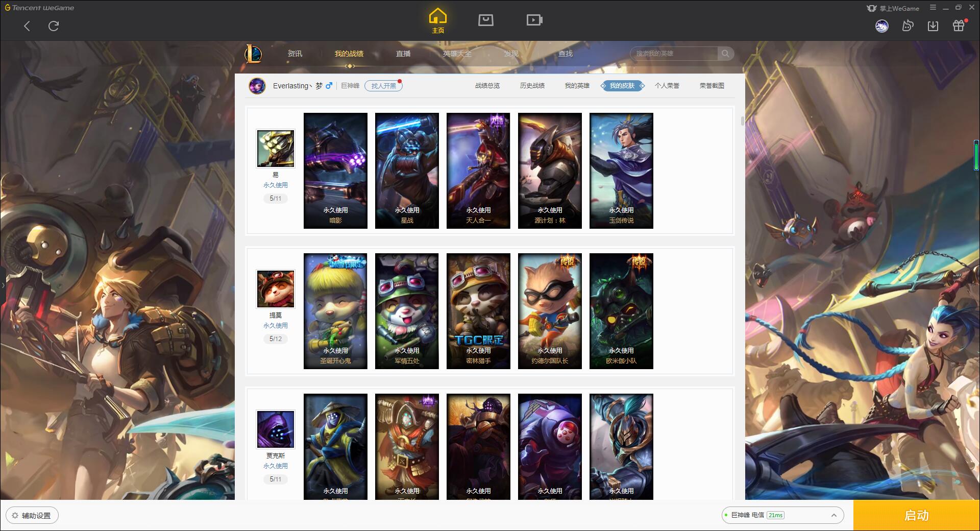Open the 星战 skin thumbnail
The height and width of the screenshot is (531, 980).
click(x=407, y=171)
